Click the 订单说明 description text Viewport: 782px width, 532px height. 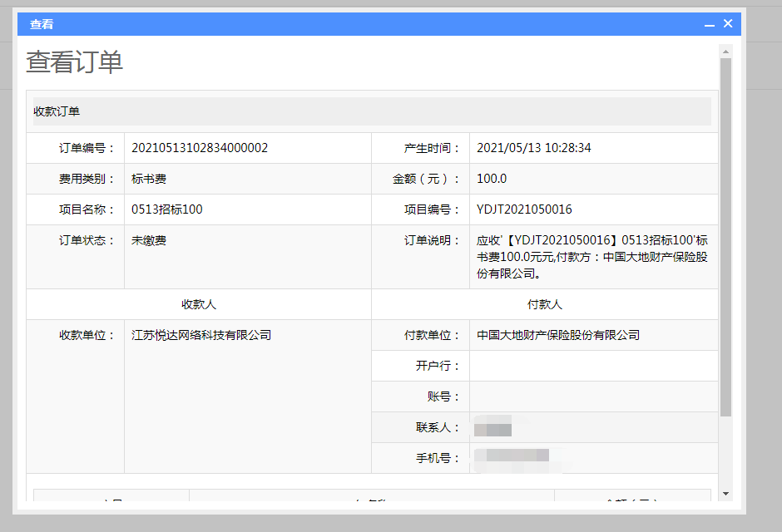[591, 256]
